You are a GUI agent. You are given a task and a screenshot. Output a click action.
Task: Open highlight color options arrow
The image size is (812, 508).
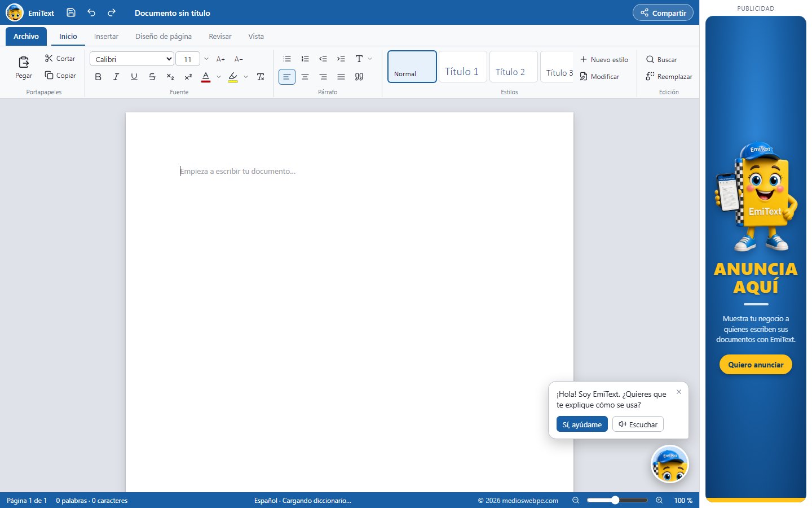tap(246, 77)
